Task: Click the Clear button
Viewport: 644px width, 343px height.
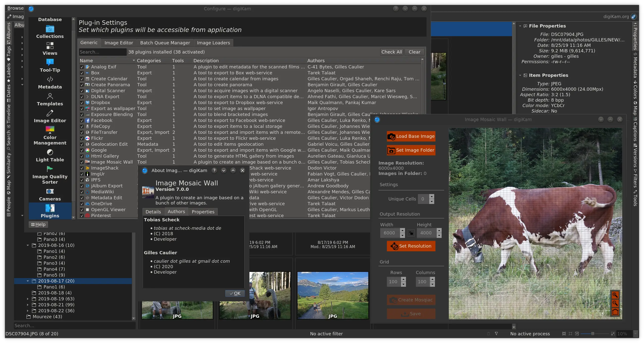Action: (x=414, y=52)
